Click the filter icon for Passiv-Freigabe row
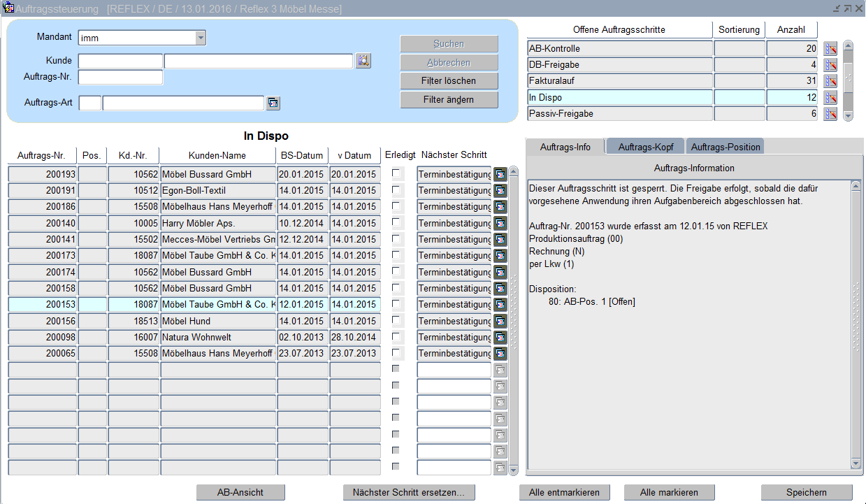The width and height of the screenshot is (866, 504). point(830,114)
